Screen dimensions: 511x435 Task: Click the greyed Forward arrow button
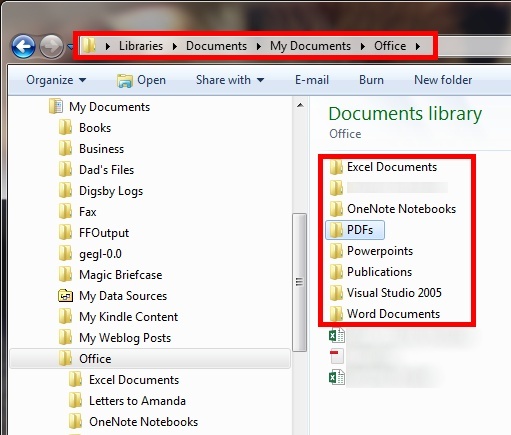51,47
